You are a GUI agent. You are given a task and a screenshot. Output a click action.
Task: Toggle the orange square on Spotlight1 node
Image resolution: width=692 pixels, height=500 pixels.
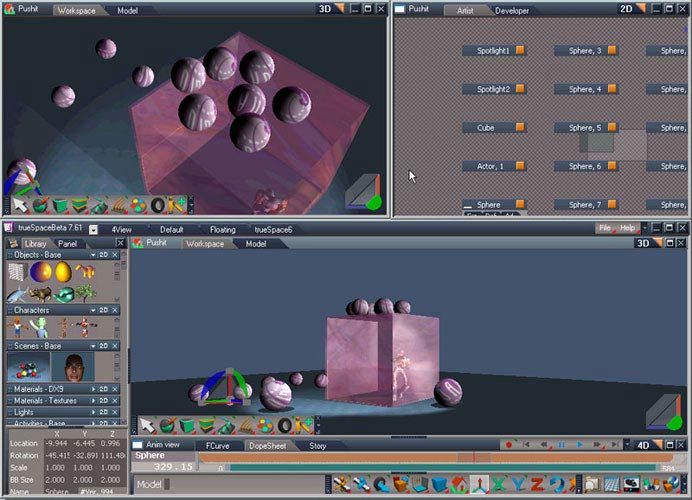click(x=520, y=50)
